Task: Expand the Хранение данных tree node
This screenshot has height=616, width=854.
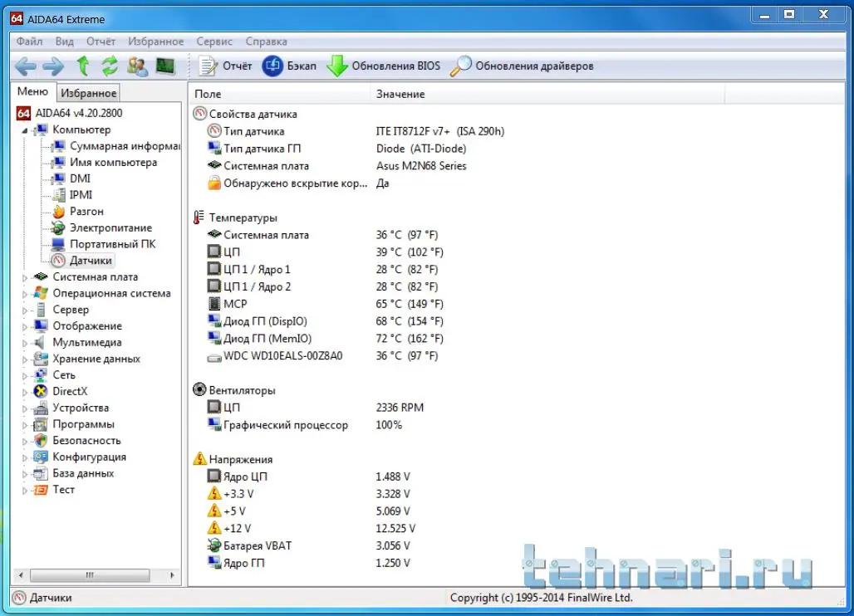Action: pos(25,359)
